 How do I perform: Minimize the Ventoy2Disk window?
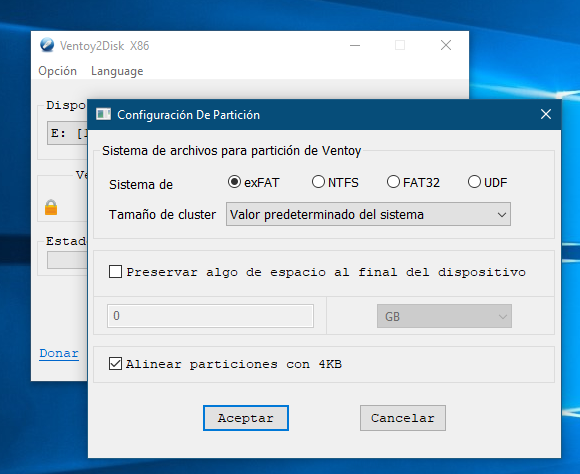tap(355, 46)
